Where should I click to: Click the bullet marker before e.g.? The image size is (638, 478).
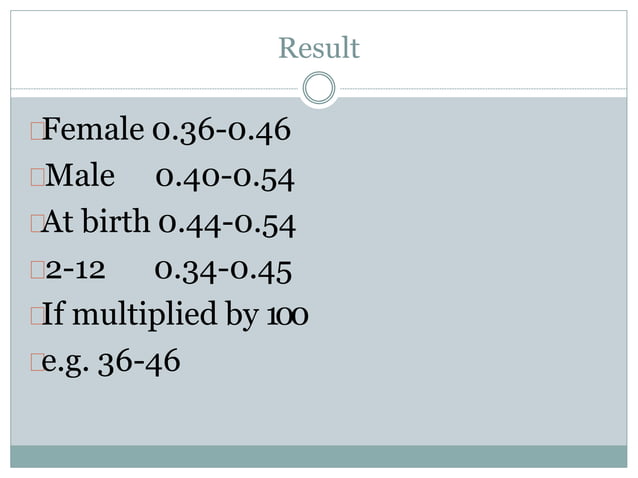37,362
